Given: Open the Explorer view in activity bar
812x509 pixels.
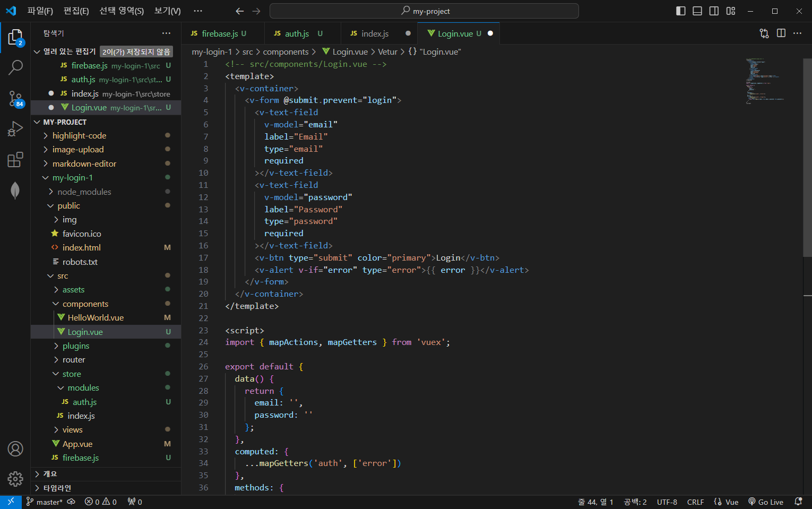Looking at the screenshot, I should coord(15,38).
